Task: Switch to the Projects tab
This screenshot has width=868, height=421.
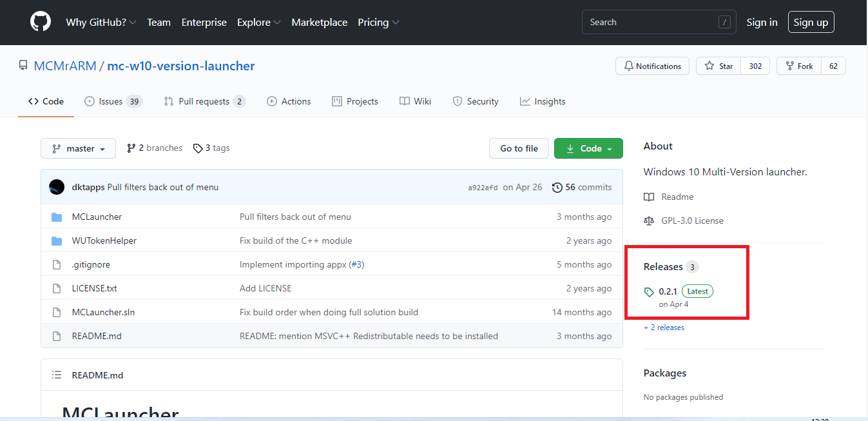Action: click(355, 101)
